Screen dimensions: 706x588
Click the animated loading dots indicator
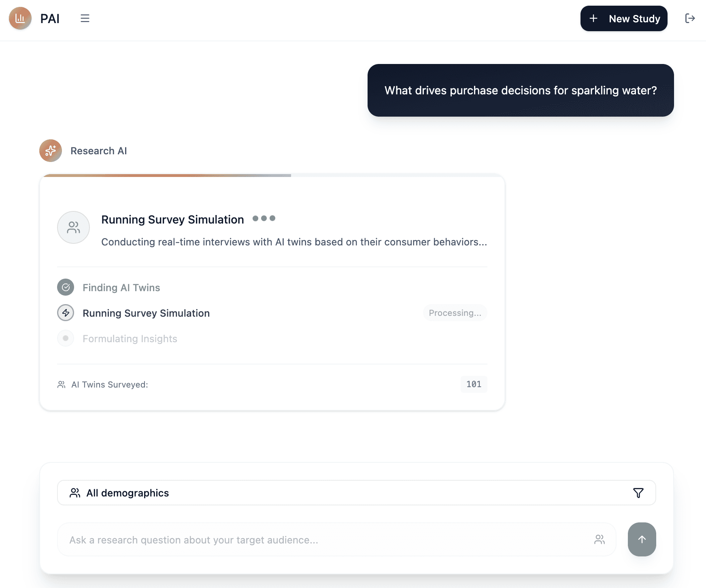click(264, 218)
